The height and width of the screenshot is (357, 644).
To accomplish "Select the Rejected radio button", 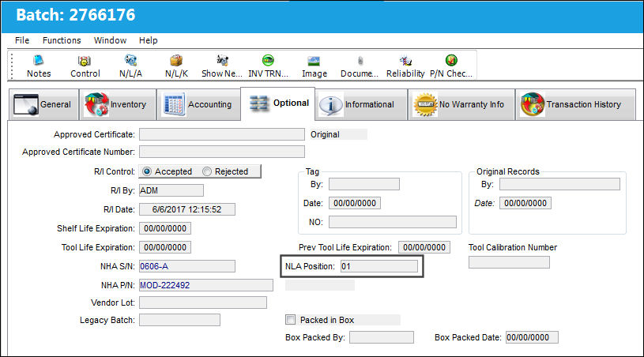I will (207, 171).
